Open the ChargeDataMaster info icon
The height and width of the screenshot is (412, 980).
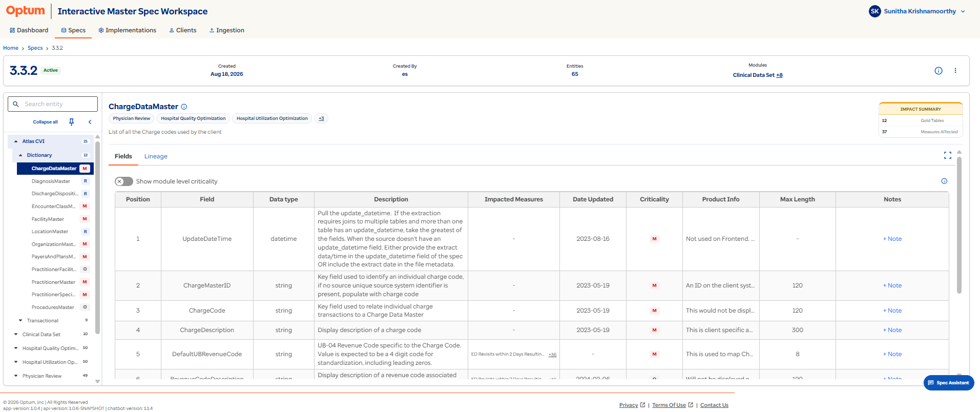click(184, 107)
